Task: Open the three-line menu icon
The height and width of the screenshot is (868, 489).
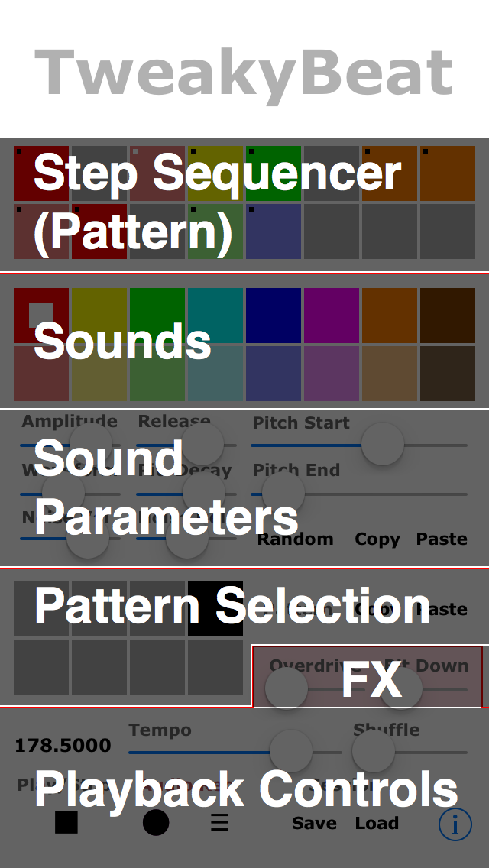Action: (x=219, y=822)
